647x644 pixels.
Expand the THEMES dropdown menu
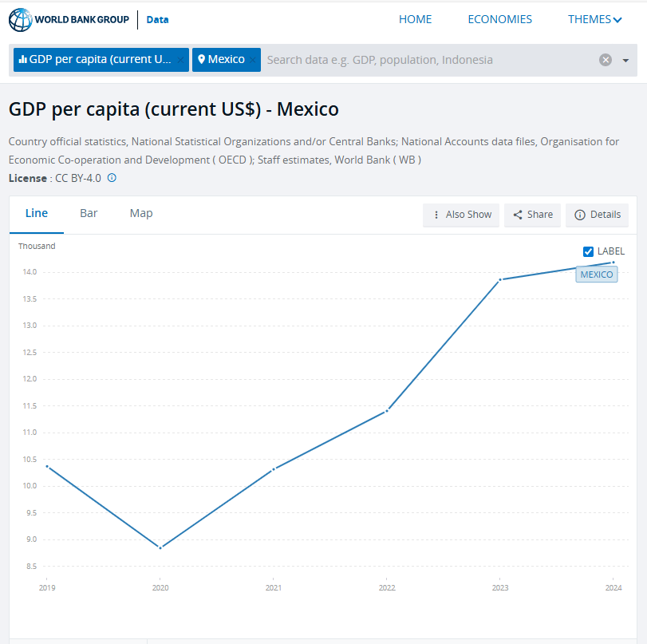(594, 19)
